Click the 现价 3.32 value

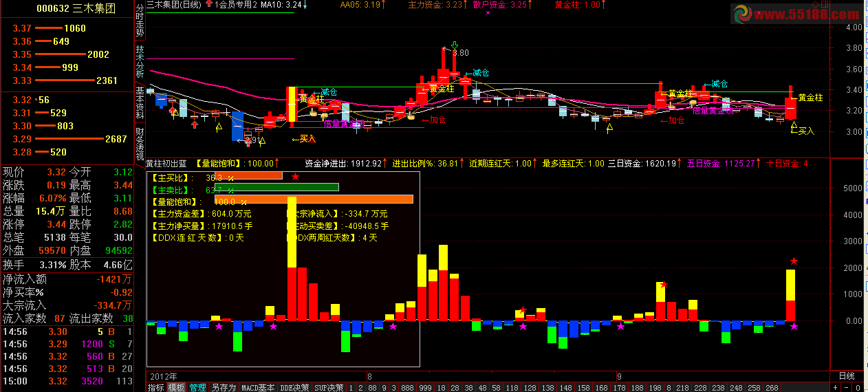(56, 171)
